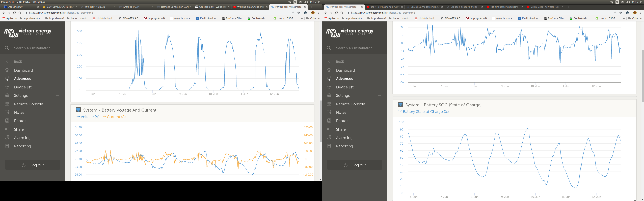Bookmark this page using star in left window
Screen dimensions: 644x201
click(299, 13)
